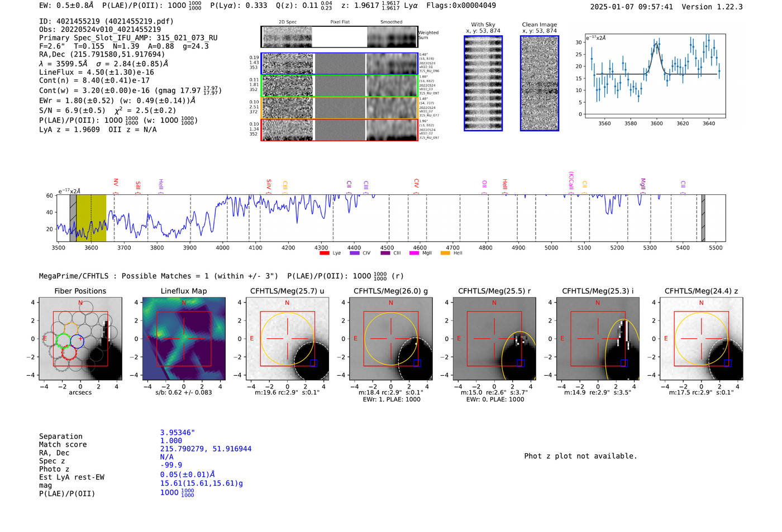The image size is (782, 532).
Task: Click the timestamp "2025-01-07 09:57:41"
Action: 632,7
